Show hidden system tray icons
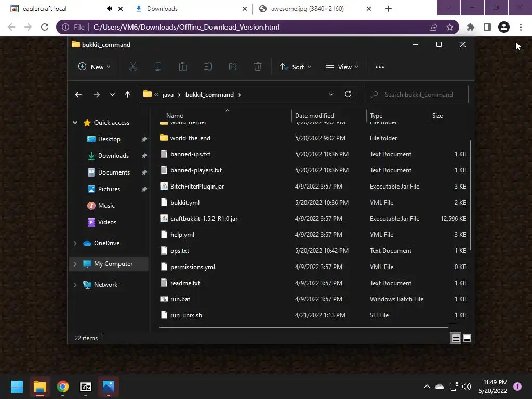Viewport: 532px width, 399px height. 427,387
